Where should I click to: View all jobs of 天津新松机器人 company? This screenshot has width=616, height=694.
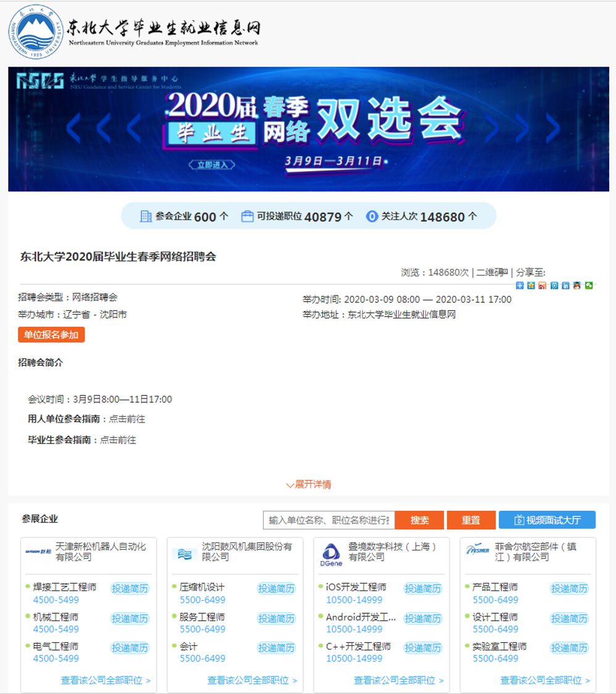(106, 679)
